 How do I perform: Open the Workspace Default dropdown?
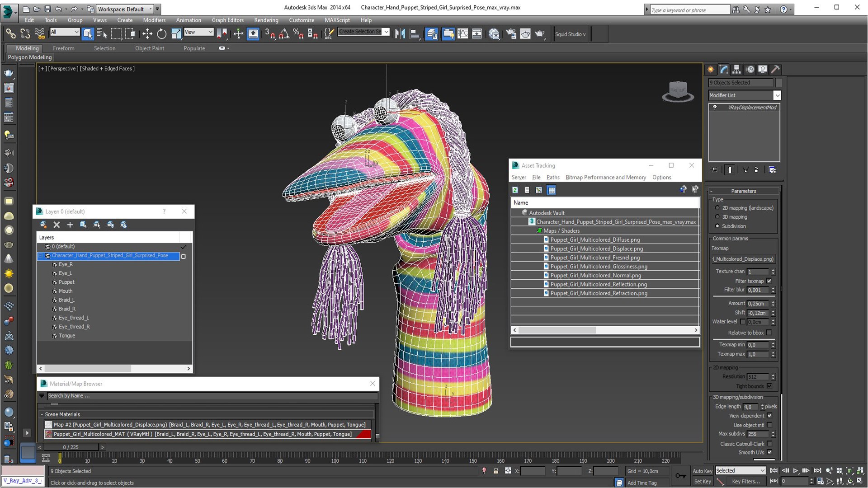click(x=125, y=9)
